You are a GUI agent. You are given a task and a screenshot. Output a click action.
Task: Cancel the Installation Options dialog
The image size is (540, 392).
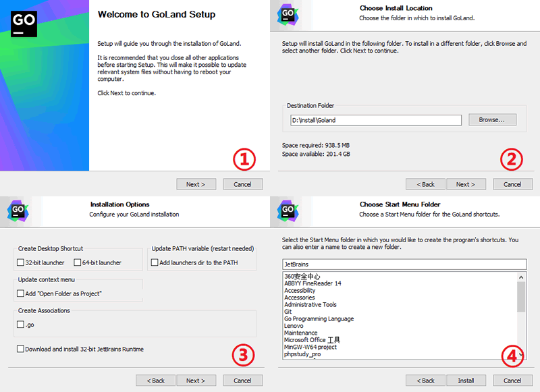[x=243, y=381]
